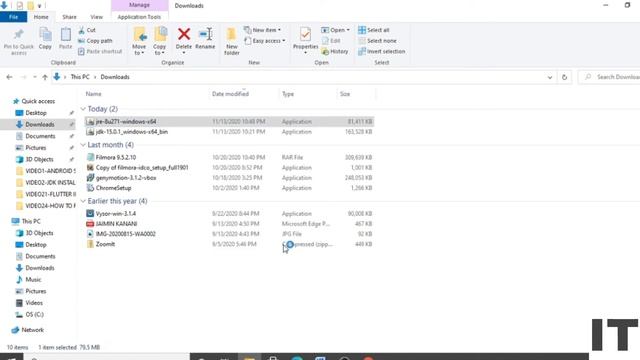
Task: Click Edit in the Open group
Action: coord(331,41)
